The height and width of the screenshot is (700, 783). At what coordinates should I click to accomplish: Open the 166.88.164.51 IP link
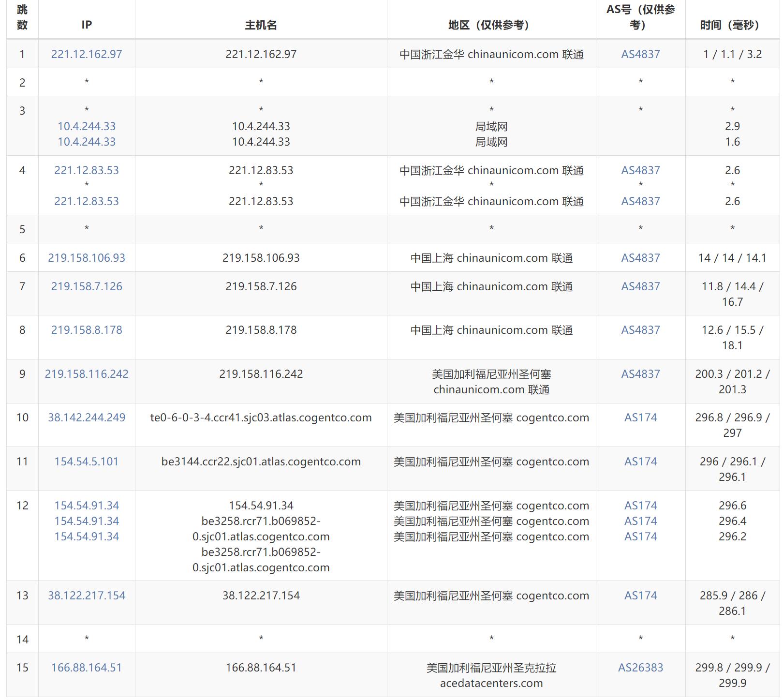(x=87, y=668)
